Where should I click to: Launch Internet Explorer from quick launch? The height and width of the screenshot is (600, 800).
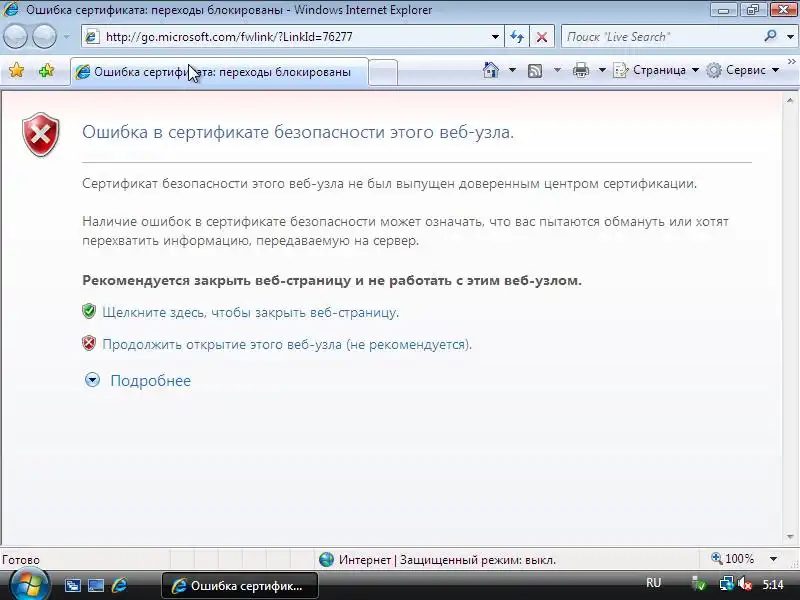(x=119, y=586)
